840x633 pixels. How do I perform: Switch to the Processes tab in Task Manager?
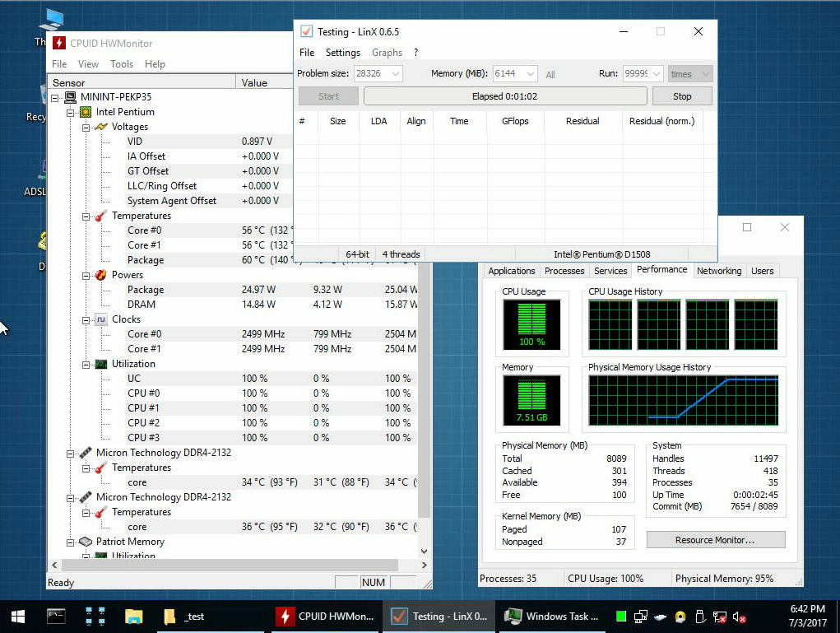(x=564, y=271)
